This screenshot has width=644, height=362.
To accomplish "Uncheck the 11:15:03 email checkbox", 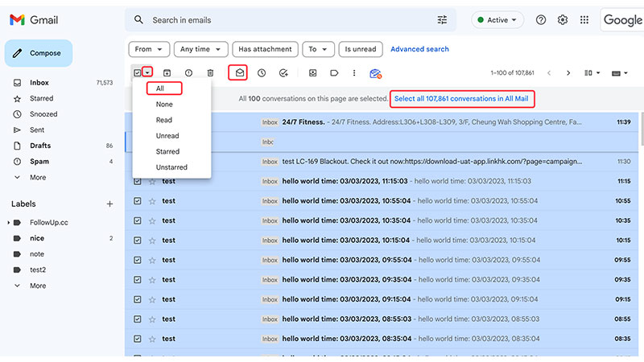I will click(x=137, y=182).
